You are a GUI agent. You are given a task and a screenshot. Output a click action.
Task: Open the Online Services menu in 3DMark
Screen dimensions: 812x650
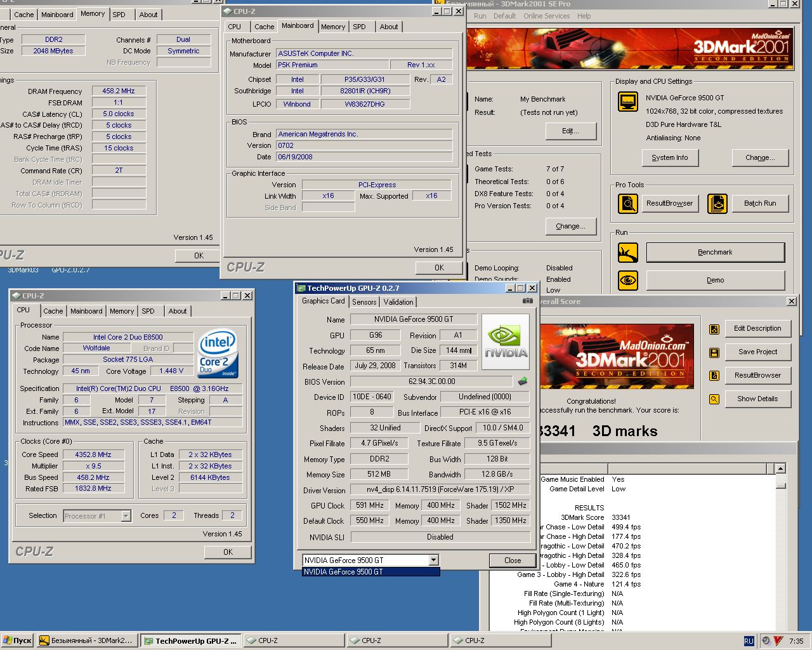[546, 16]
